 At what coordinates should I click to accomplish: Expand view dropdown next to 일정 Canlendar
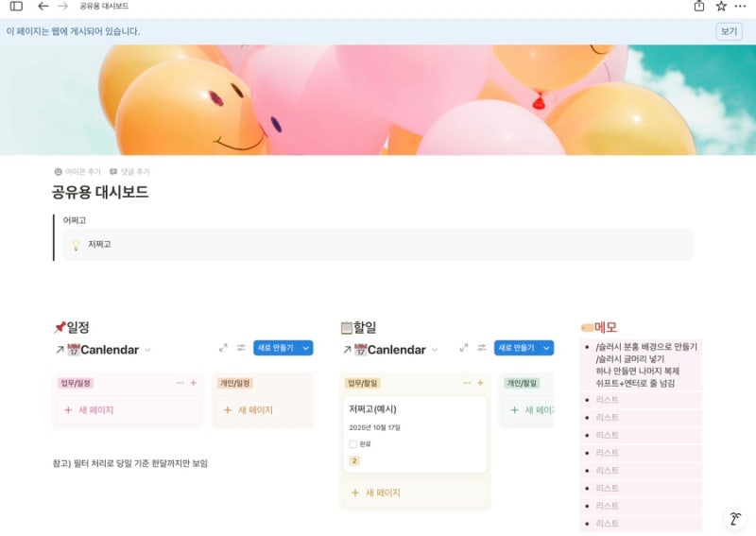[147, 350]
